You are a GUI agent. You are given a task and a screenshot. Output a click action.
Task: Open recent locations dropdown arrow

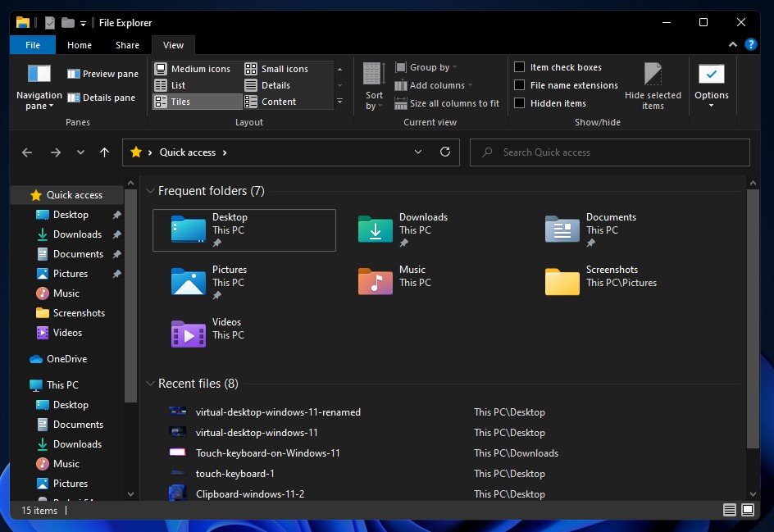[x=80, y=152]
